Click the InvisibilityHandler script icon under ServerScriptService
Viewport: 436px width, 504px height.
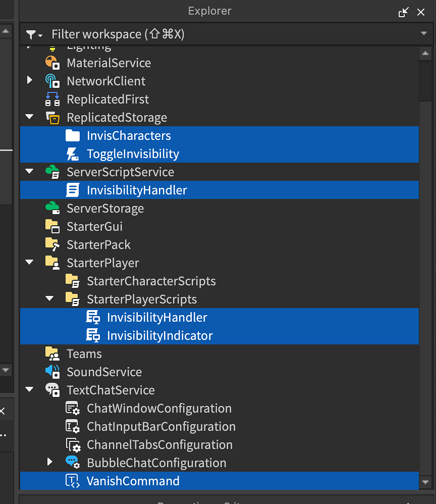72,190
